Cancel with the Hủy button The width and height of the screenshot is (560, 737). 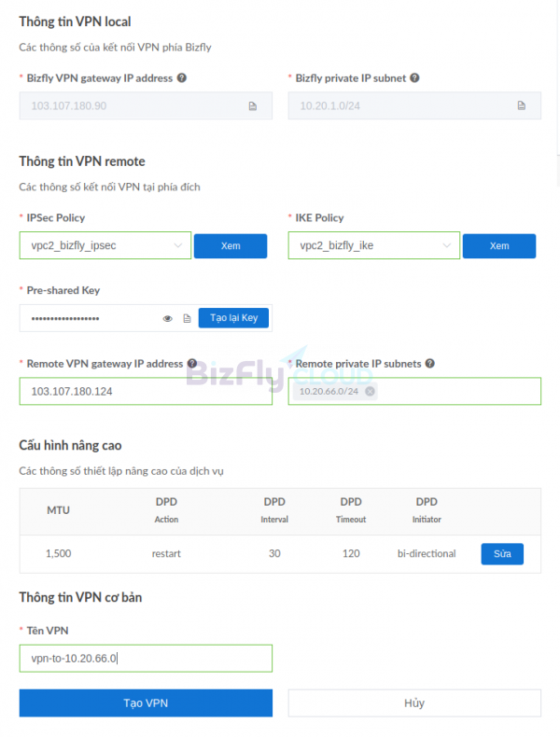tap(414, 702)
